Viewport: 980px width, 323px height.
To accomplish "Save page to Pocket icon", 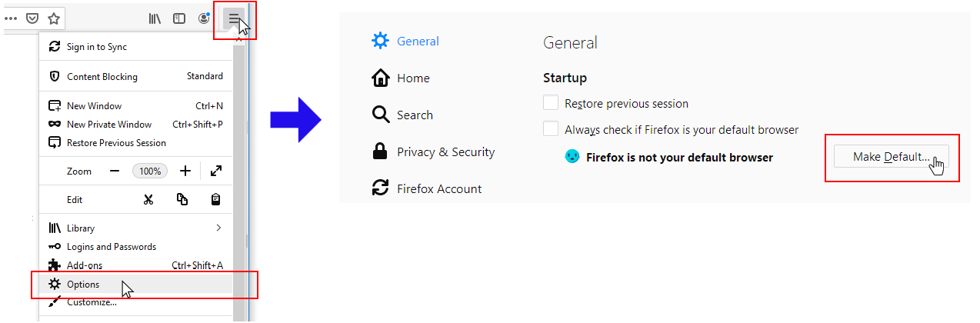I will coord(32,18).
